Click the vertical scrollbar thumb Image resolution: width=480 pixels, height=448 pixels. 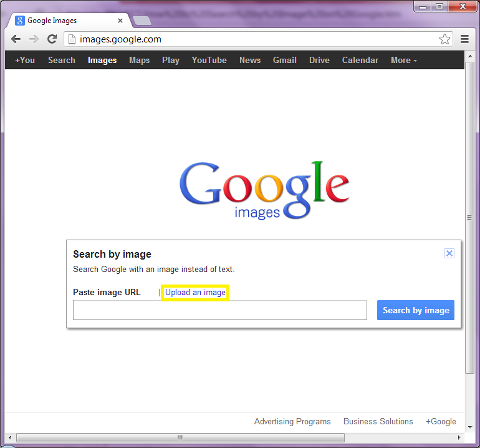coord(470,217)
